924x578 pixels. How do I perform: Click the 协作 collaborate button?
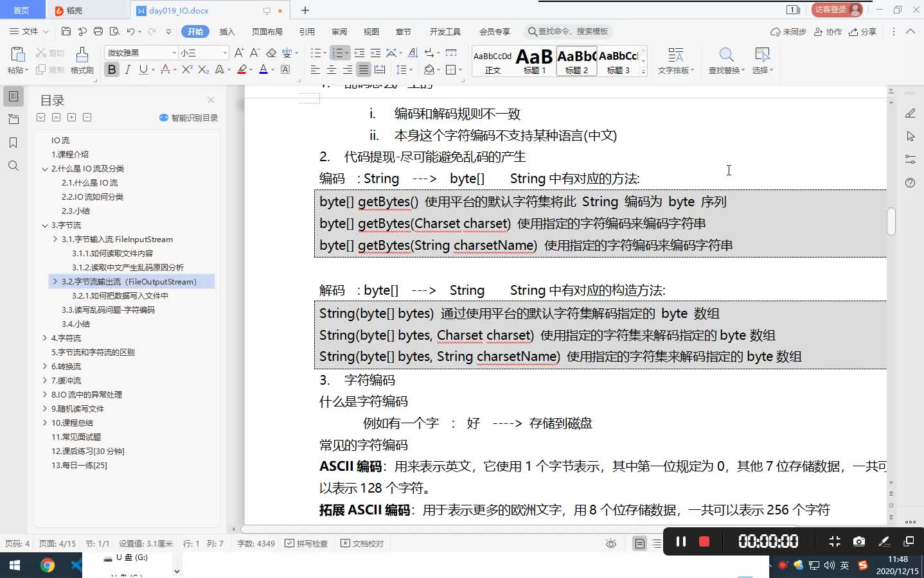tap(828, 31)
